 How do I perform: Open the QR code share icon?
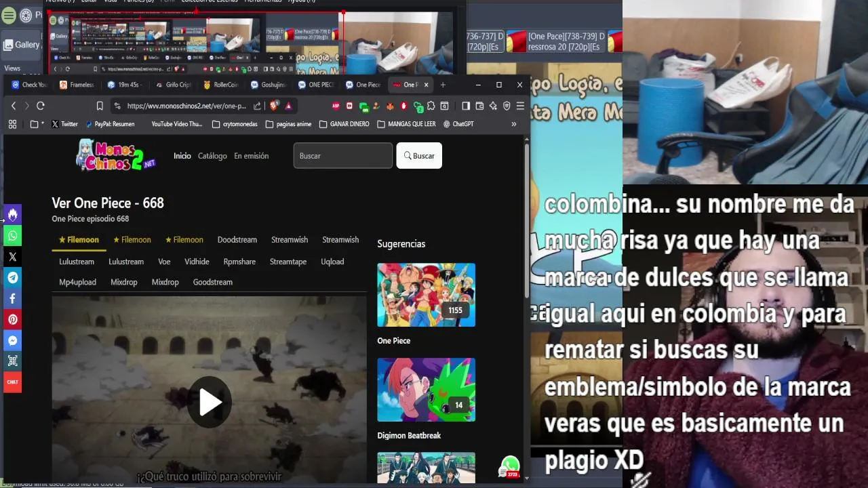[x=12, y=361]
